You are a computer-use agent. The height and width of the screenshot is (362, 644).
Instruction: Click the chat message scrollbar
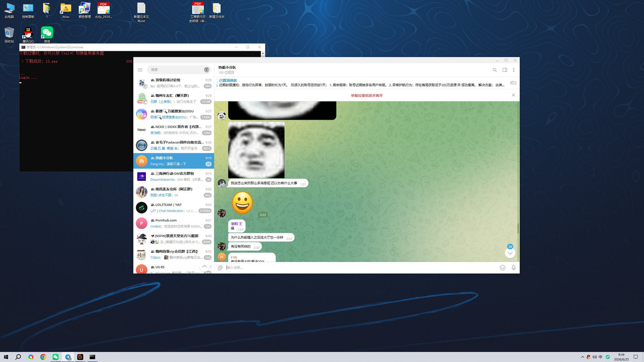tap(518, 228)
